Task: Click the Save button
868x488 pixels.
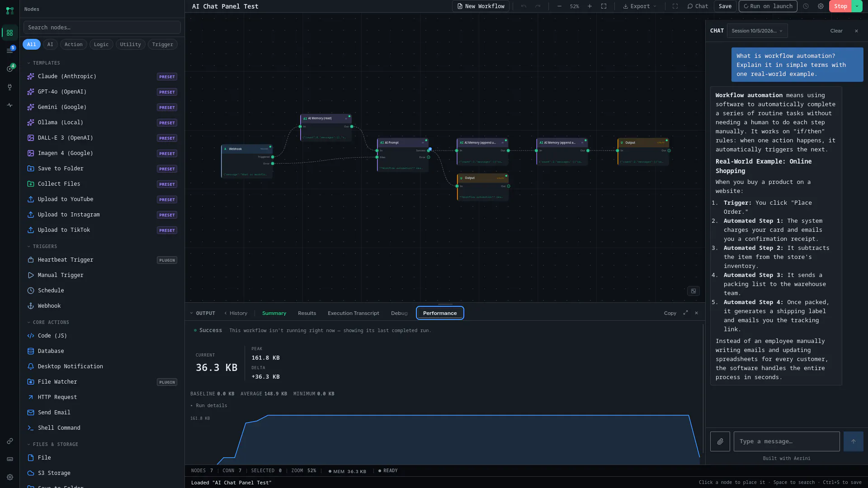Action: 725,6
